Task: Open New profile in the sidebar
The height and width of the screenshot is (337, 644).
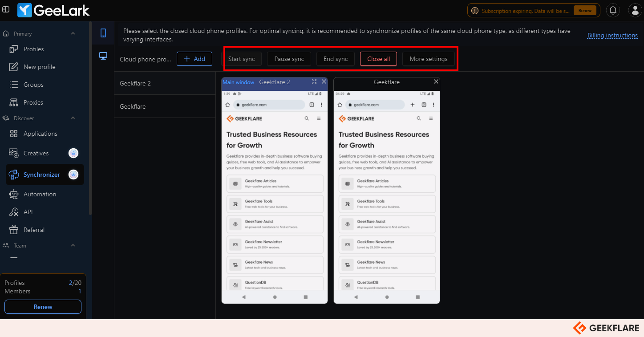Action: 39,67
